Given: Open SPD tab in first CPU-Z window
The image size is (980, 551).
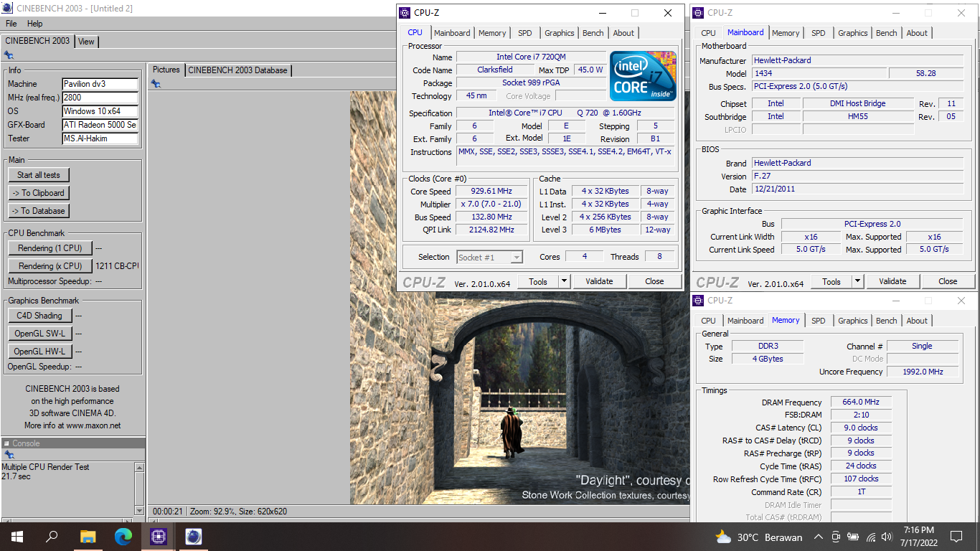Looking at the screenshot, I should [x=525, y=33].
